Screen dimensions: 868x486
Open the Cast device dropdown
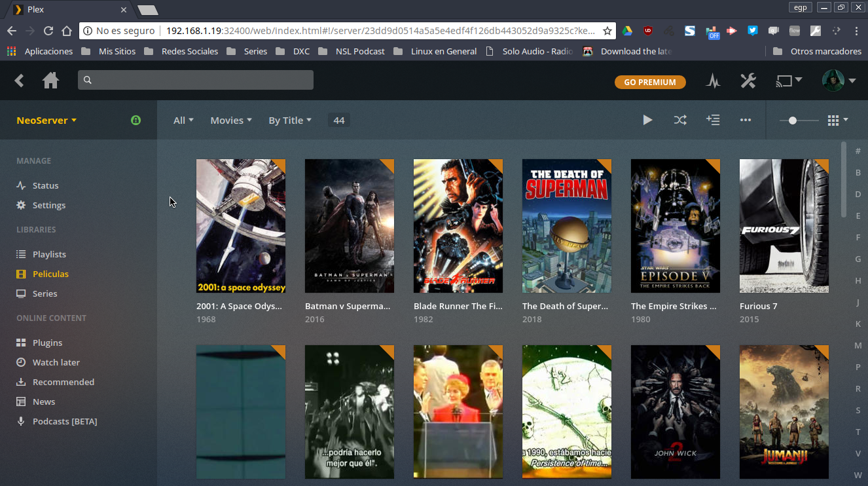(789, 81)
